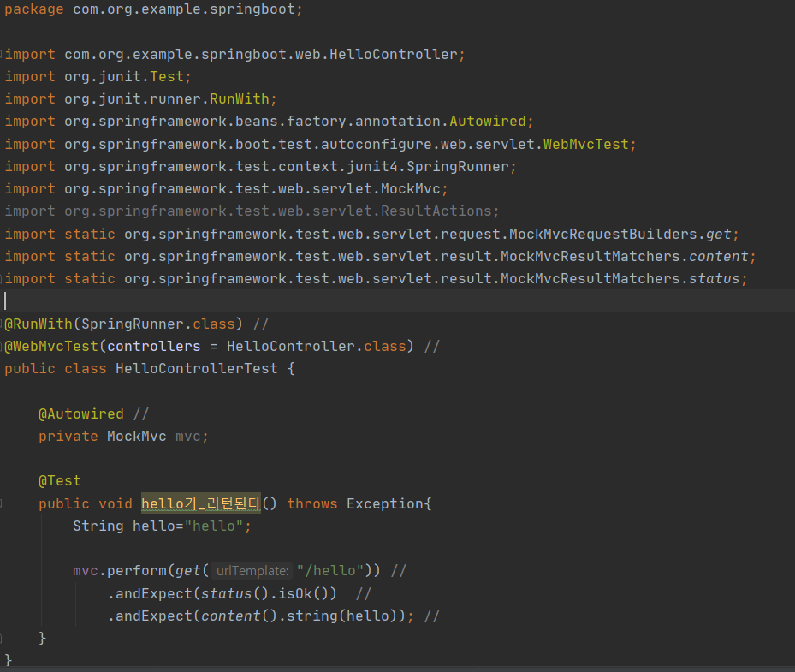
Task: Click the @Autowired annotation
Action: (x=81, y=413)
